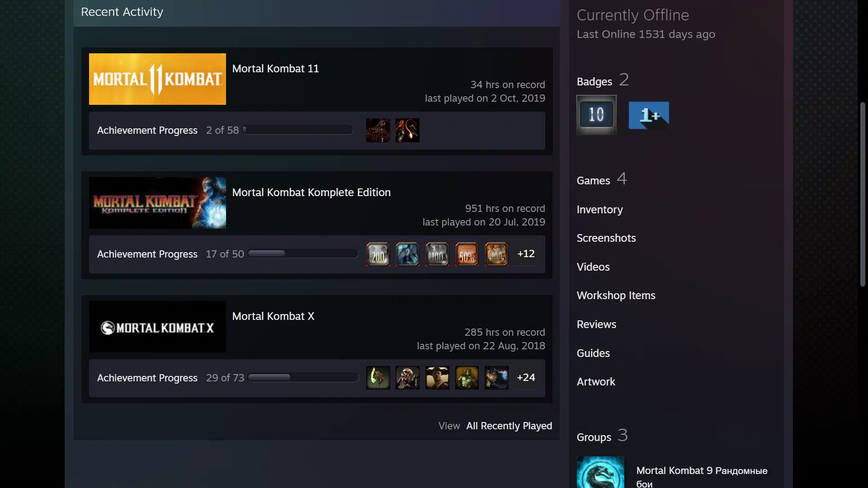Open Mortal Kombat 9 Рандомные бои group link

pyautogui.click(x=702, y=477)
